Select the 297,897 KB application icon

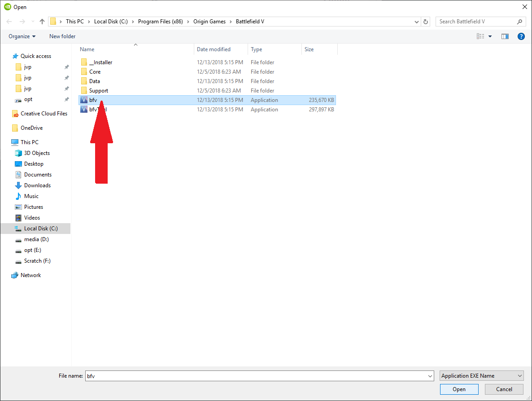[84, 109]
